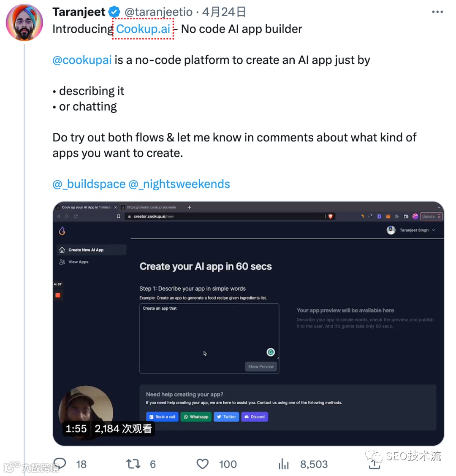Open the browser Update menu button
This screenshot has width=456, height=476.
point(431,216)
